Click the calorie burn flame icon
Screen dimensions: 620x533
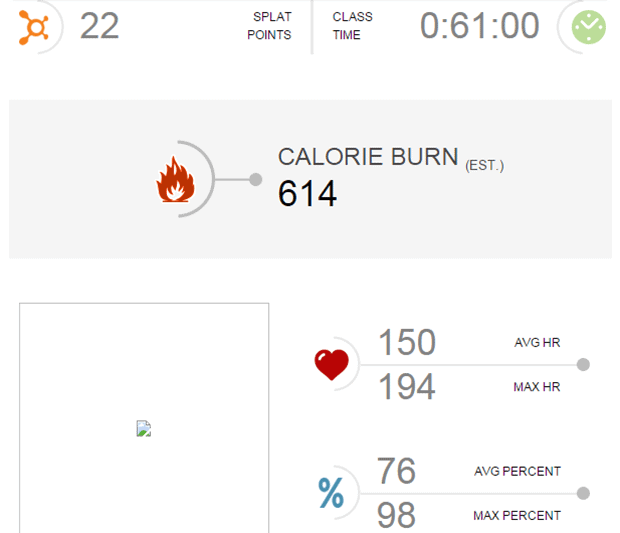click(174, 181)
